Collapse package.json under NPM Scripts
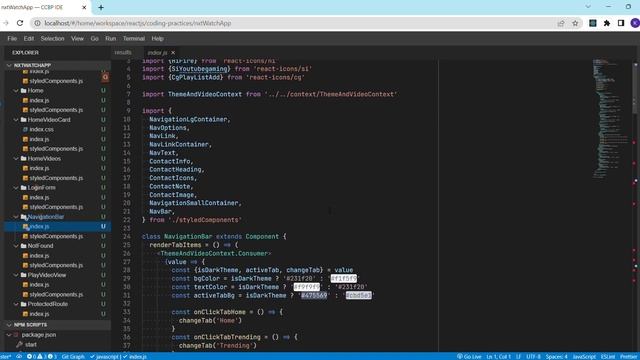The height and width of the screenshot is (360, 640). (x=9, y=335)
